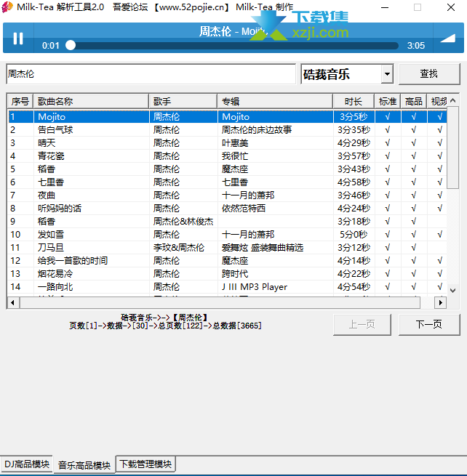Go to next page with 下一页
Screen dimensions: 467x476
pos(429,325)
